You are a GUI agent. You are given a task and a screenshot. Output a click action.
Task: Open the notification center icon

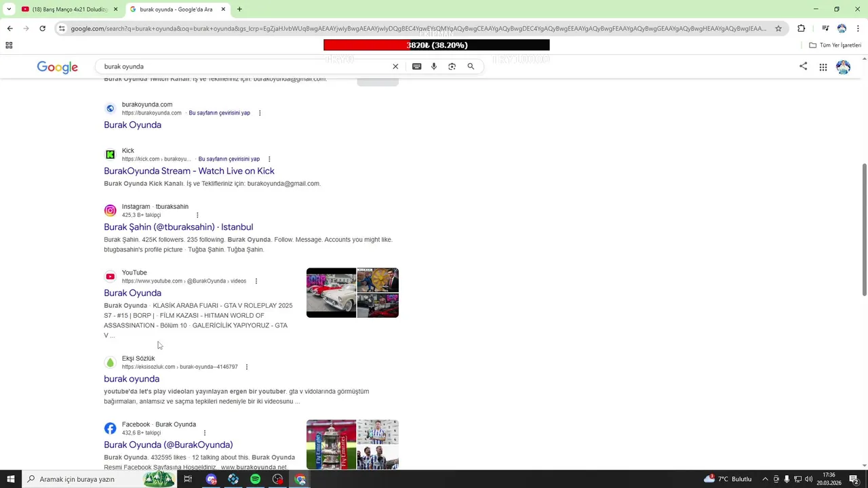coord(854,479)
